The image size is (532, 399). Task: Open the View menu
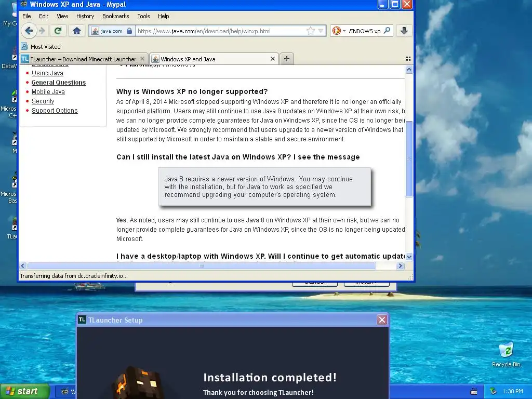tap(62, 16)
